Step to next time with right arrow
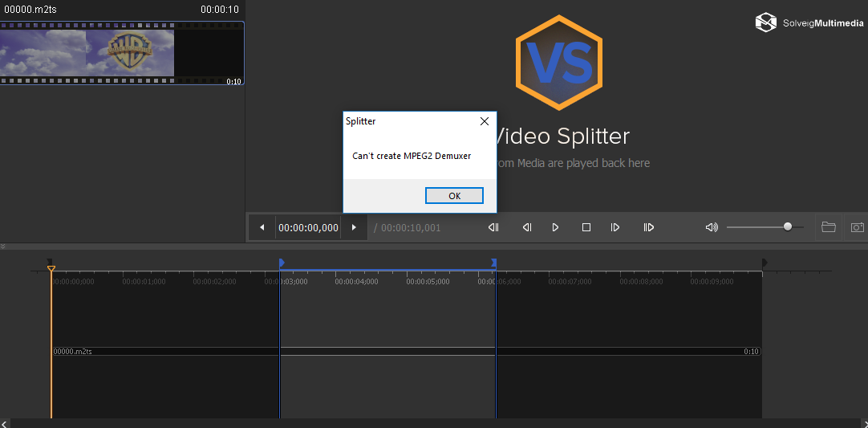Image resolution: width=868 pixels, height=428 pixels. click(x=355, y=227)
